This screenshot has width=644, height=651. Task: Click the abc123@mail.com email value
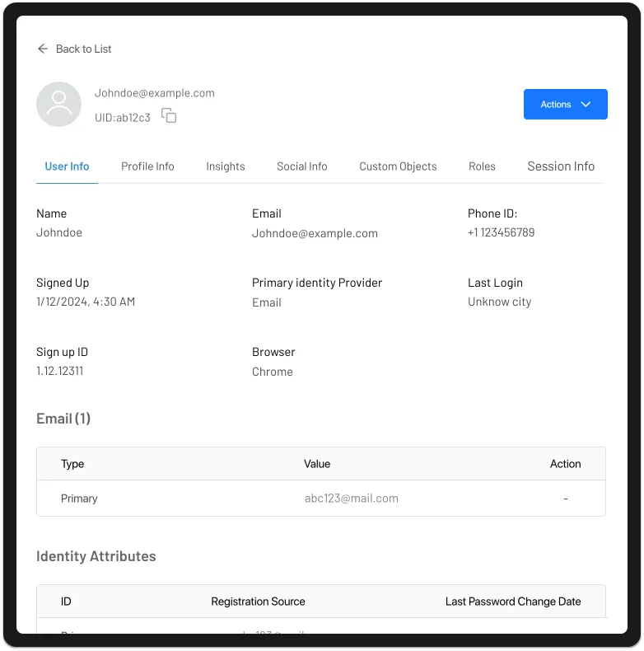point(351,499)
